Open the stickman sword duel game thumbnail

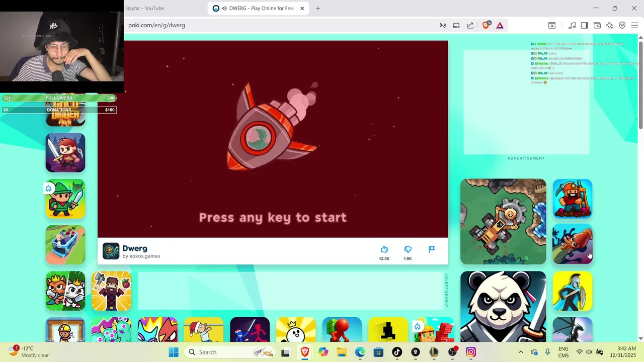250,330
